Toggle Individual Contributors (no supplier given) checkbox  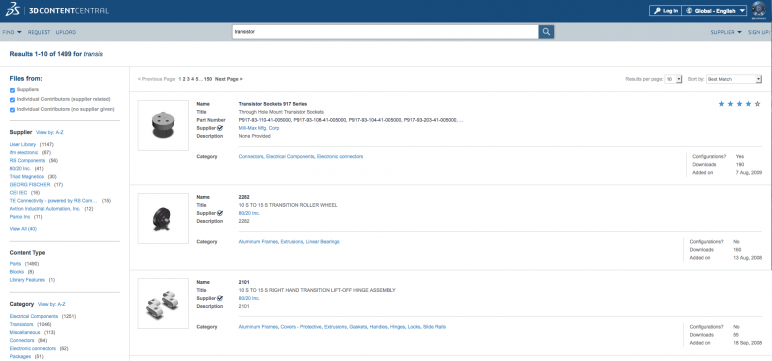[x=12, y=109]
